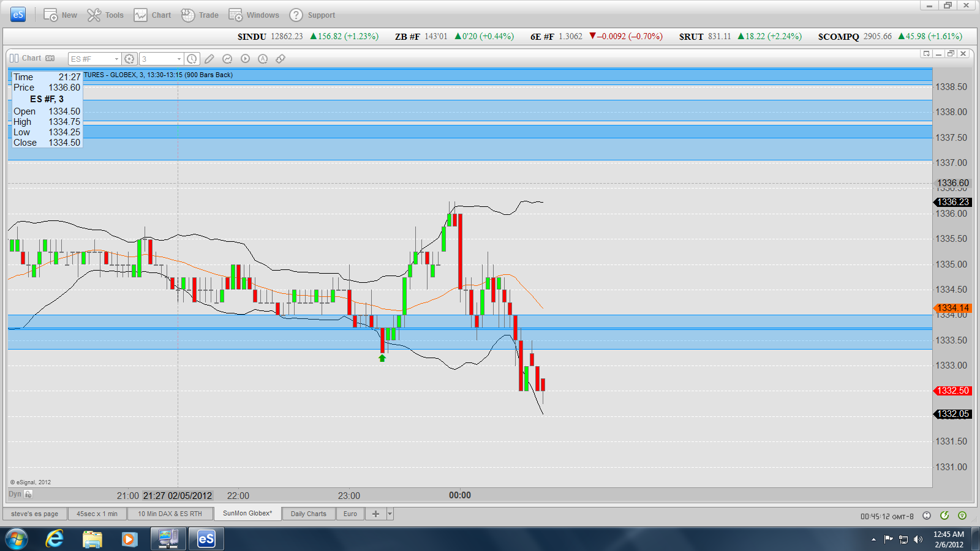The width and height of the screenshot is (980, 551).
Task: Open the Windows Start button
Action: tap(17, 539)
